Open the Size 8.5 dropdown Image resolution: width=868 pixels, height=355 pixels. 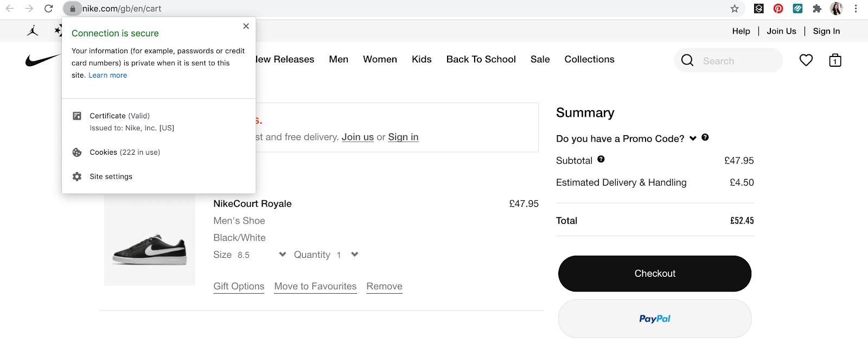(250, 255)
